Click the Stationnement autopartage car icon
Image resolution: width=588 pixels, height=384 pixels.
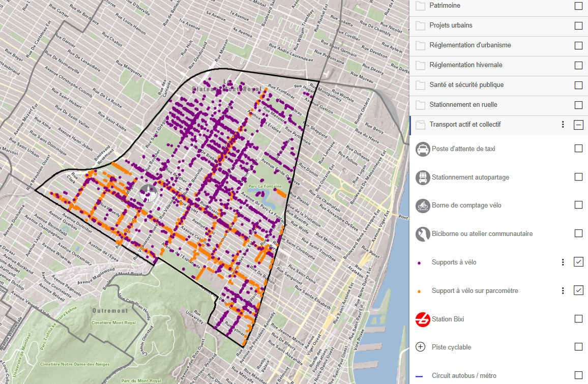pyautogui.click(x=423, y=178)
